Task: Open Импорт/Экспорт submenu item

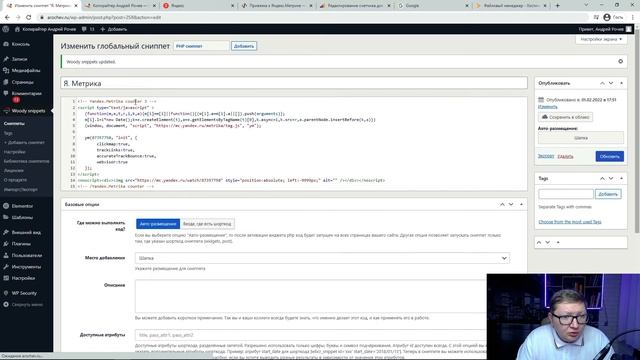Action: pos(20,189)
